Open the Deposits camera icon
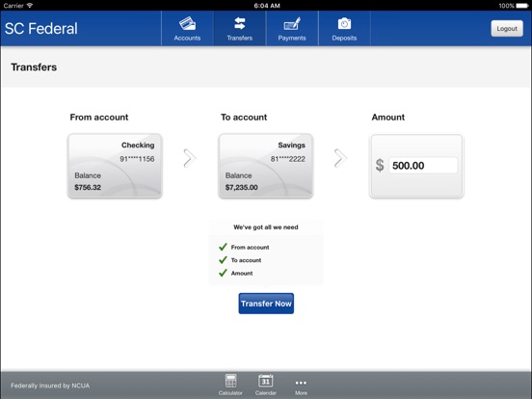Screen dimensions: 532x399 tap(344, 24)
